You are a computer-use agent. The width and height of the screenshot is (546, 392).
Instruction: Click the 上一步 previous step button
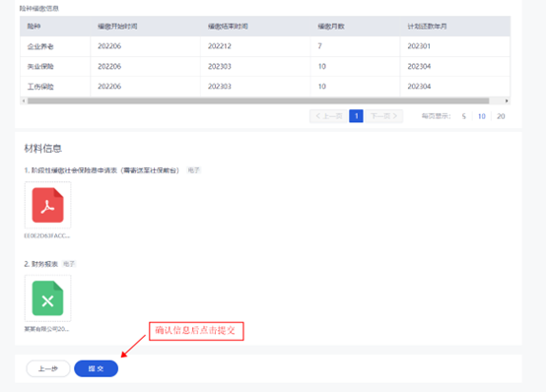point(48,368)
